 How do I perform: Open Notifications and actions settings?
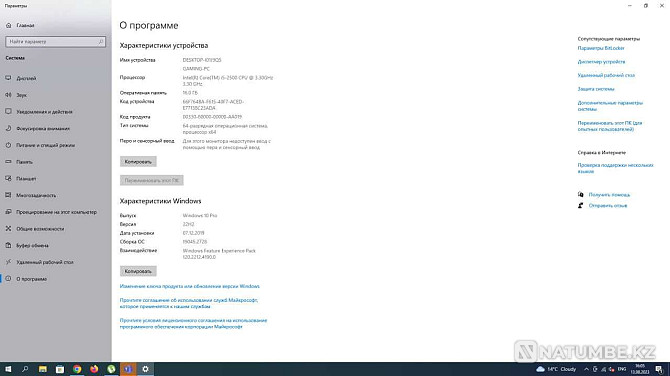[44, 112]
